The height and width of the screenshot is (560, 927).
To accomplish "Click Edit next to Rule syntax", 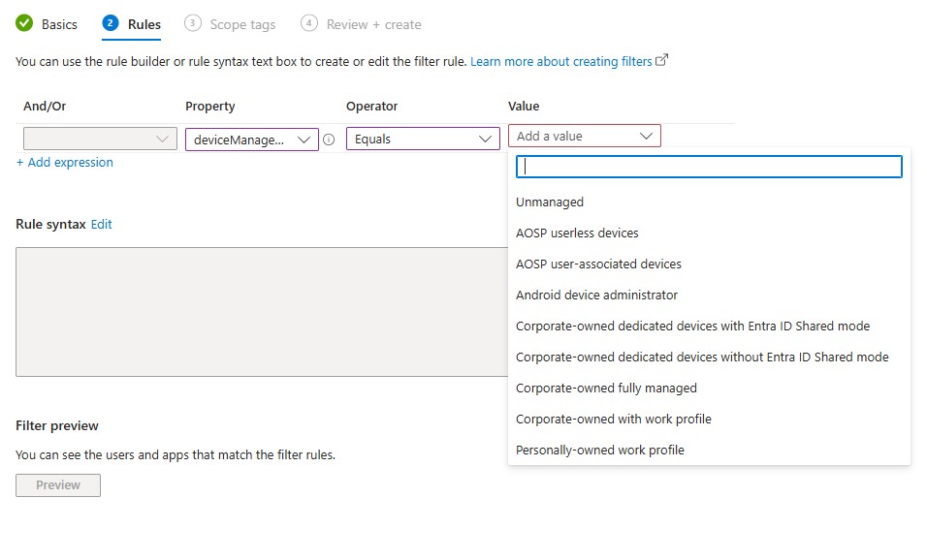I will pos(102,224).
